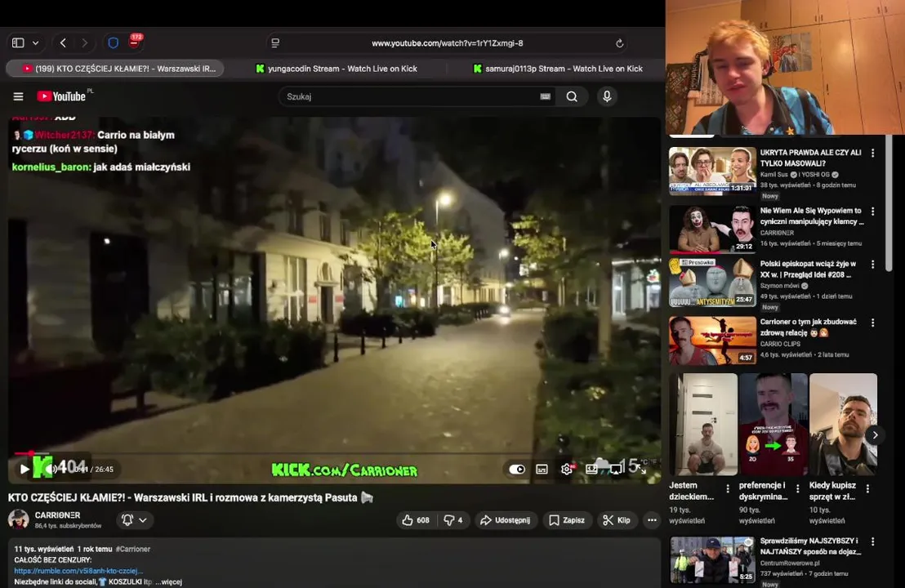Screen dimensions: 905x588
Task: Show next shorts with the right arrow
Action: pyautogui.click(x=875, y=435)
